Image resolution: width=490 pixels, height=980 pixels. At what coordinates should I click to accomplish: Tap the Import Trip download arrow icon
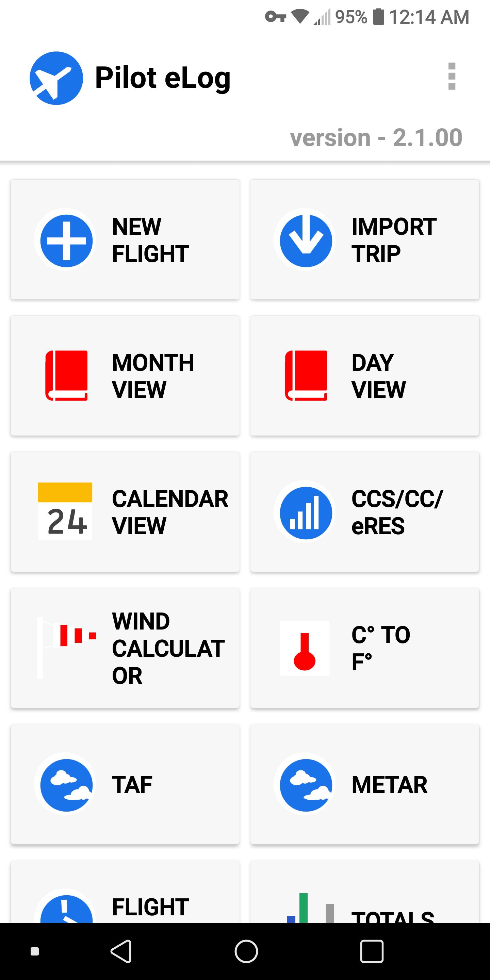[x=306, y=241]
